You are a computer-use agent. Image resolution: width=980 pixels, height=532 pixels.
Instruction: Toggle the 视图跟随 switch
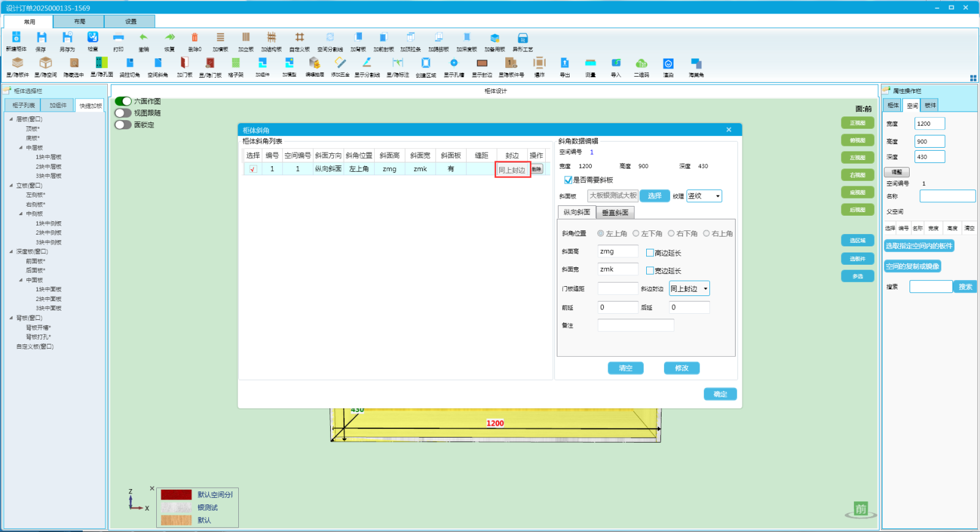pos(123,113)
